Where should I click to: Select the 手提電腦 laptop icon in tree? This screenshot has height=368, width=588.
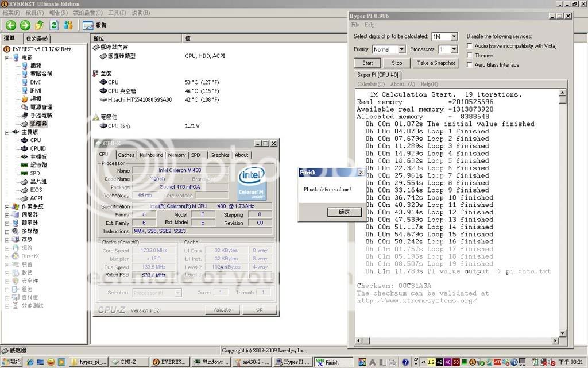(x=24, y=115)
